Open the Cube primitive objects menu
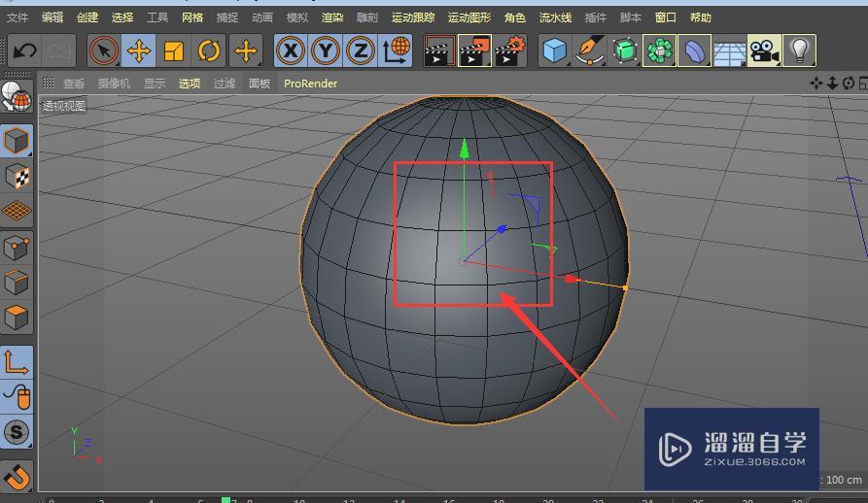868x503 pixels. coord(555,50)
